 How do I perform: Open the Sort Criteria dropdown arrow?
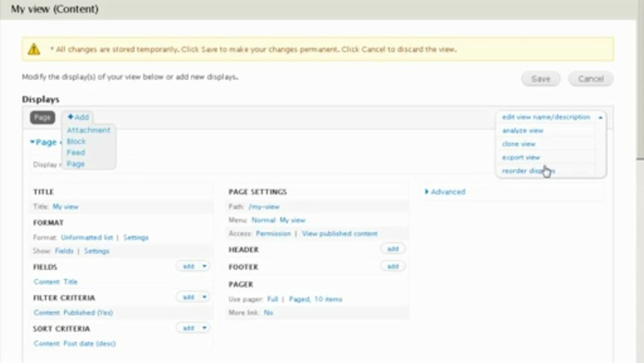coord(204,328)
